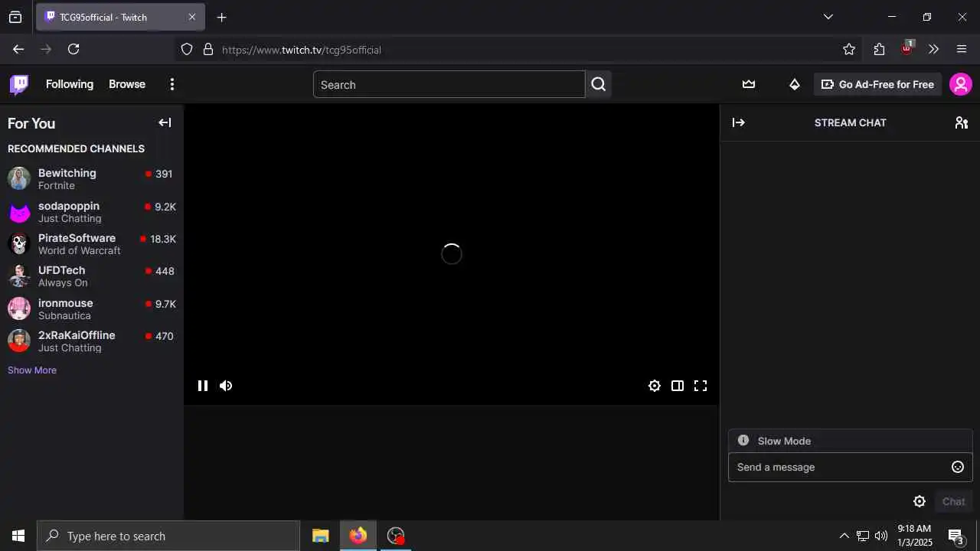Screen dimensions: 980x551
Task: Toggle theatre mode in player
Action: point(678,386)
